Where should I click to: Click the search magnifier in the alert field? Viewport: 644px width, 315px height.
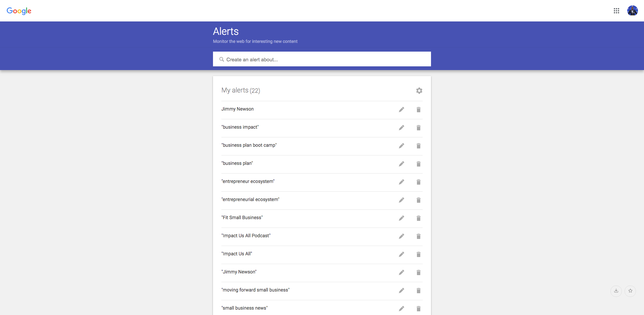click(x=222, y=59)
